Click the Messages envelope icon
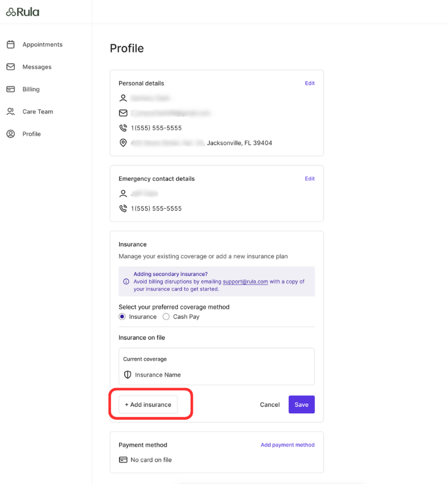448x484 pixels. pyautogui.click(x=10, y=67)
